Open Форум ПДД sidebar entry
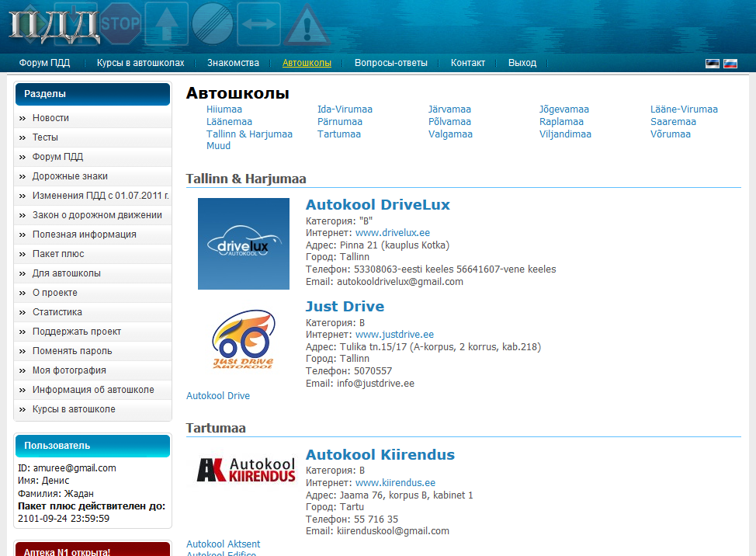756x556 pixels. point(92,157)
